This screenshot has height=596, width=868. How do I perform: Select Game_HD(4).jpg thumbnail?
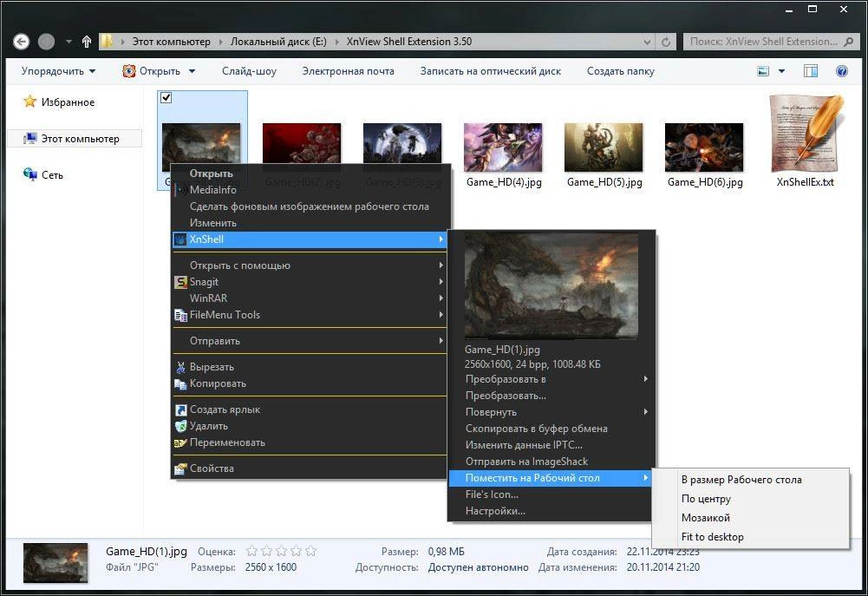(503, 147)
